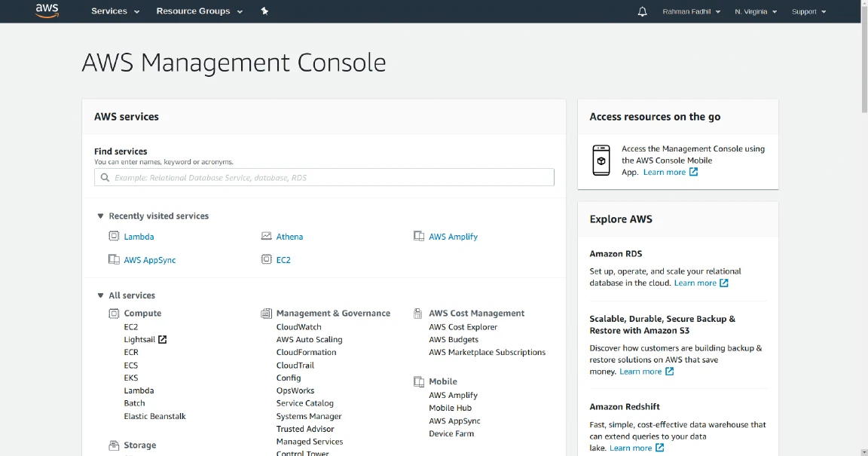Click the AWS Amplify icon in recently visited

pos(418,236)
